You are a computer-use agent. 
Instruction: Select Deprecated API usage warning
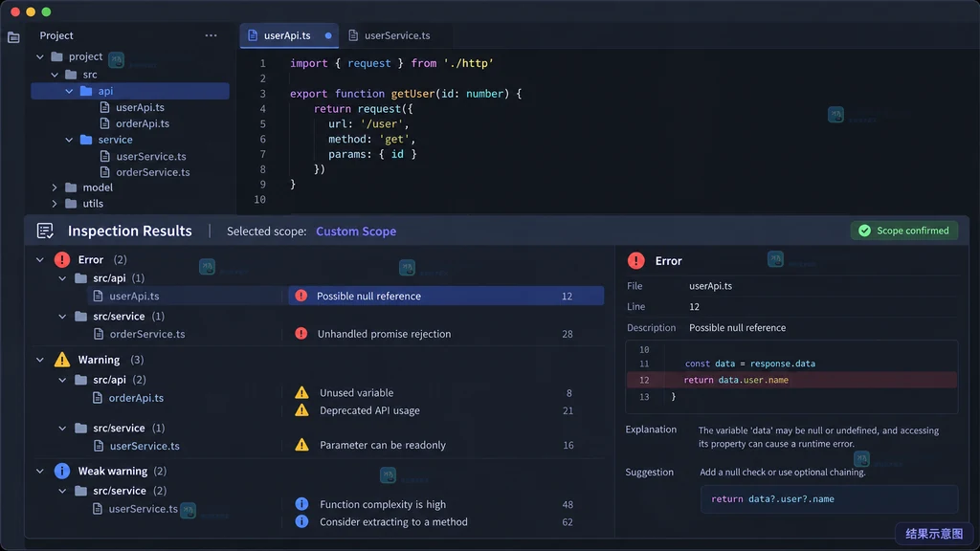click(369, 410)
